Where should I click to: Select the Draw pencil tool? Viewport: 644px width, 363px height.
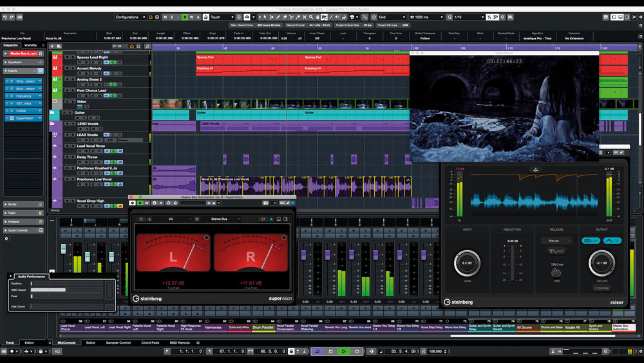(278, 17)
